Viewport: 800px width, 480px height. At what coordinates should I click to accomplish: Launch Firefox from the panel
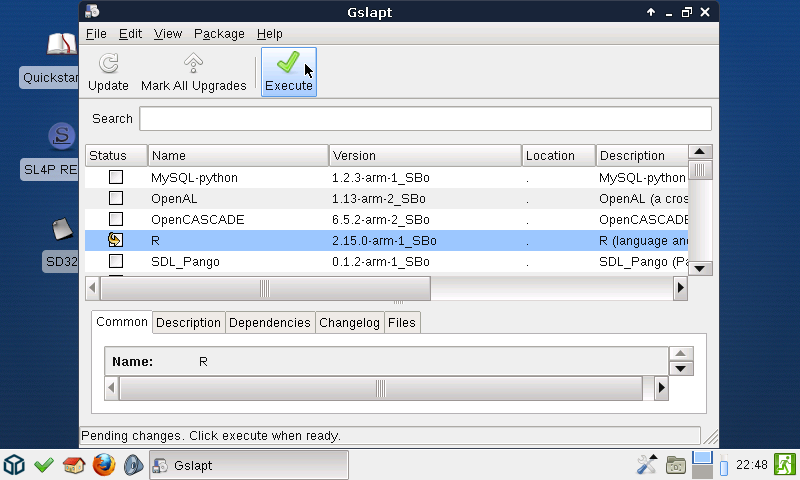pyautogui.click(x=104, y=465)
